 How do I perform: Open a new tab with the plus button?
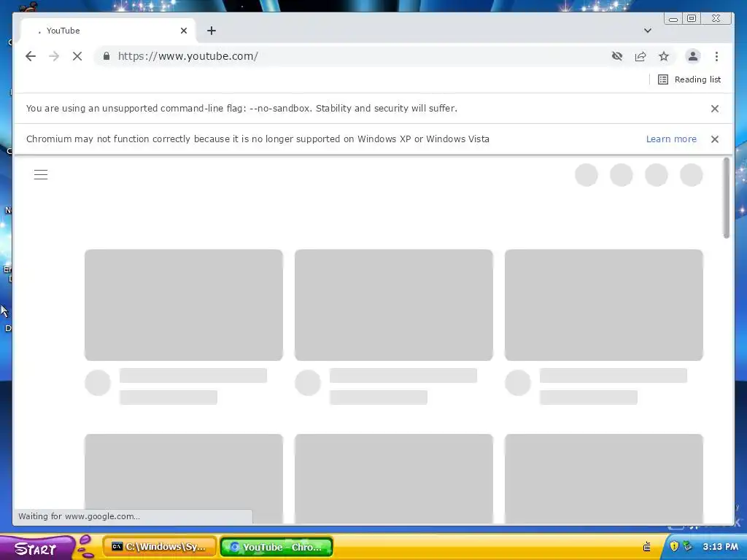pos(212,31)
